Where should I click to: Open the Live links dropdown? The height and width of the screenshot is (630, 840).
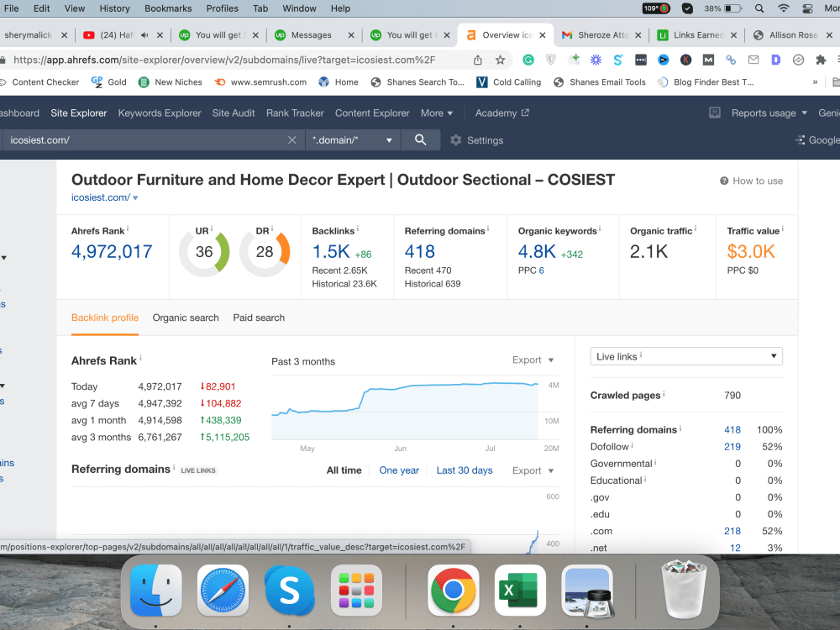pyautogui.click(x=686, y=356)
